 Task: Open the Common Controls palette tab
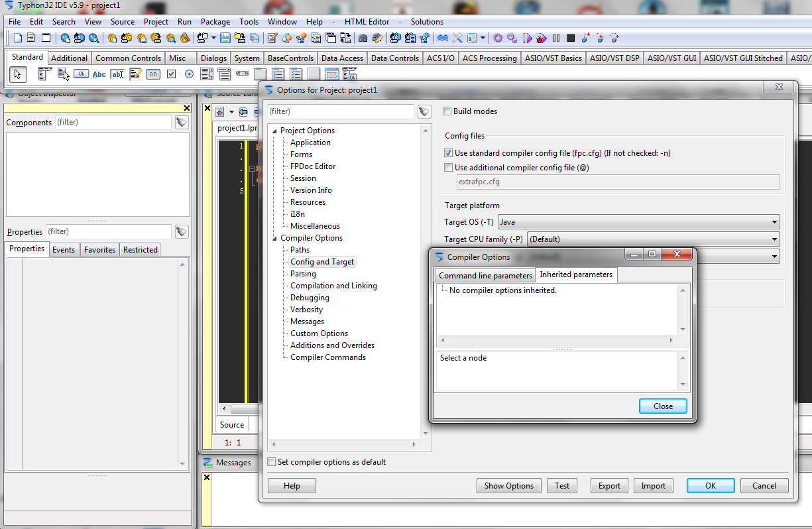[128, 58]
